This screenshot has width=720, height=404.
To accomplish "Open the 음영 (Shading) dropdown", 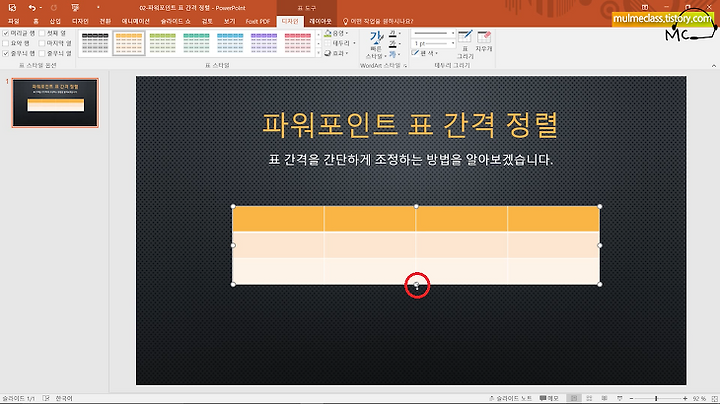I will (x=336, y=33).
